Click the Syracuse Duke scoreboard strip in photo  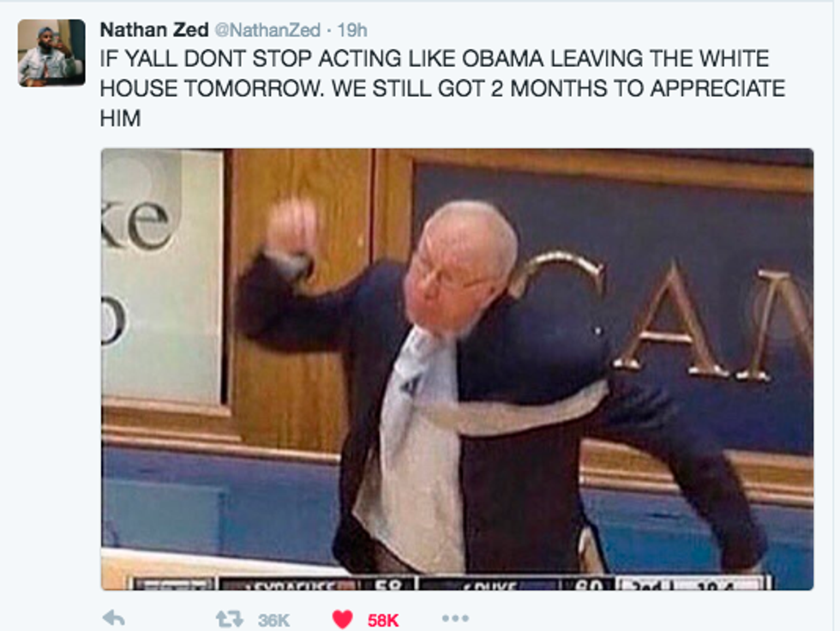pyautogui.click(x=450, y=583)
